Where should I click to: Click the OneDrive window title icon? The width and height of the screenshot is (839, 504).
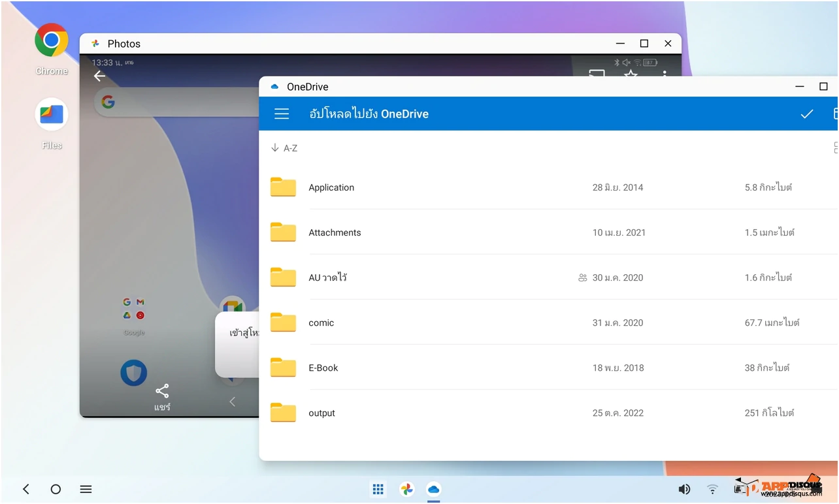(x=274, y=87)
